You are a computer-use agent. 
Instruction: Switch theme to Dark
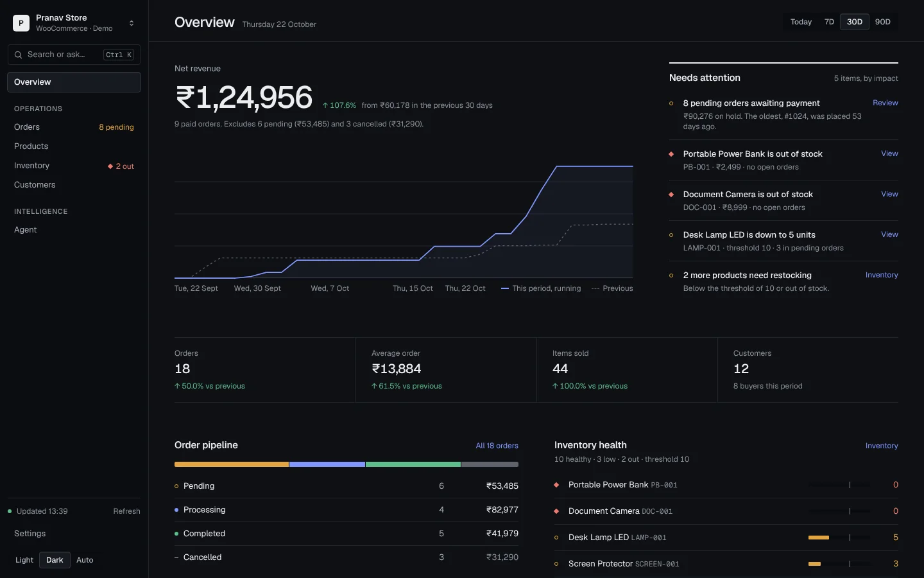(55, 560)
